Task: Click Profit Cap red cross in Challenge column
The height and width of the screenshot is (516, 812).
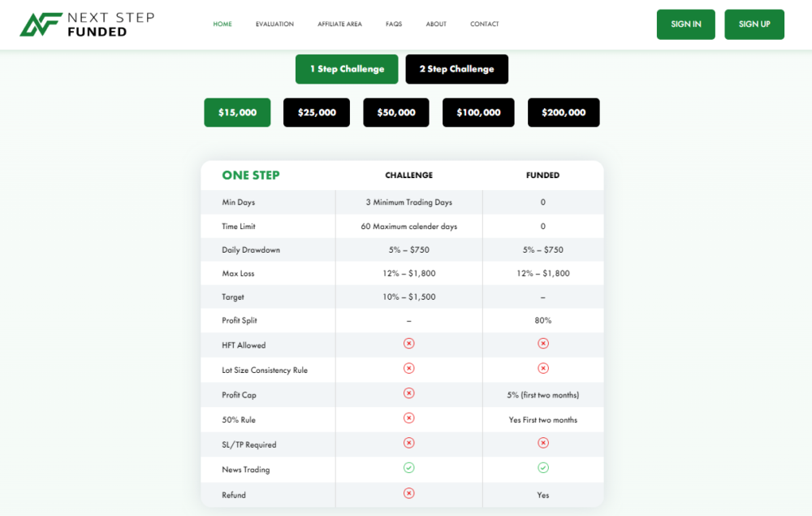Action: (x=408, y=393)
